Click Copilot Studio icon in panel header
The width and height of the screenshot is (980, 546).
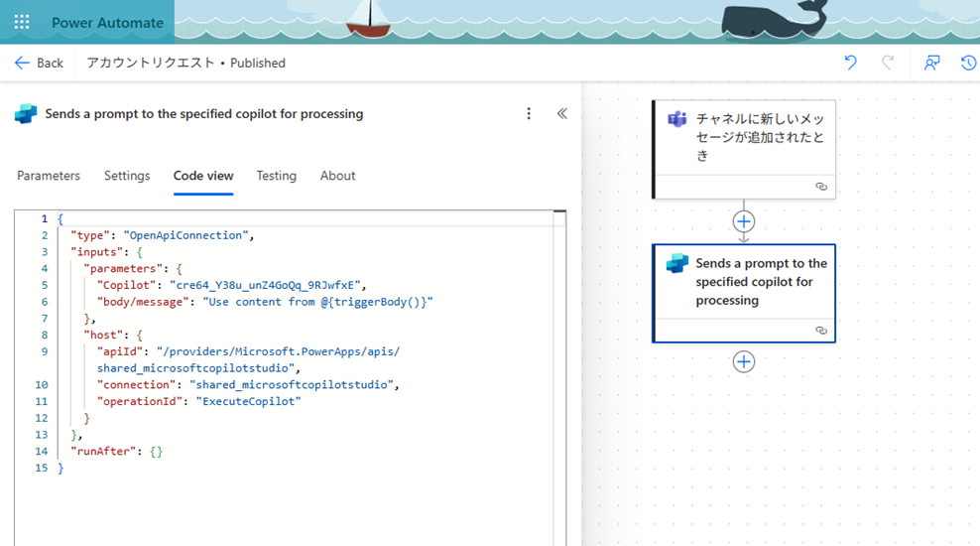pyautogui.click(x=26, y=114)
